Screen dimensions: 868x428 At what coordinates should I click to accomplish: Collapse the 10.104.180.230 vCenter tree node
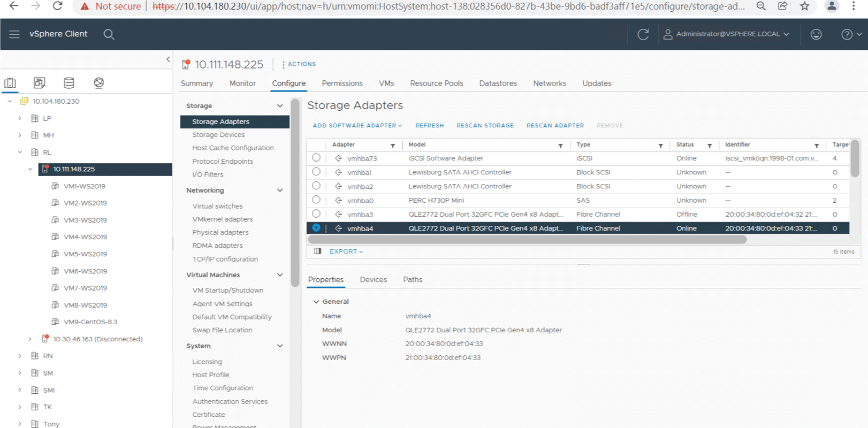10,101
